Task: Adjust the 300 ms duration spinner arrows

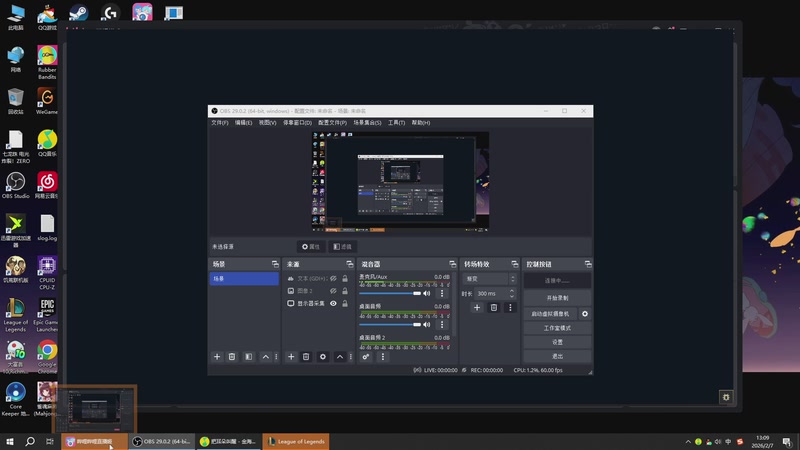Action: tap(512, 293)
